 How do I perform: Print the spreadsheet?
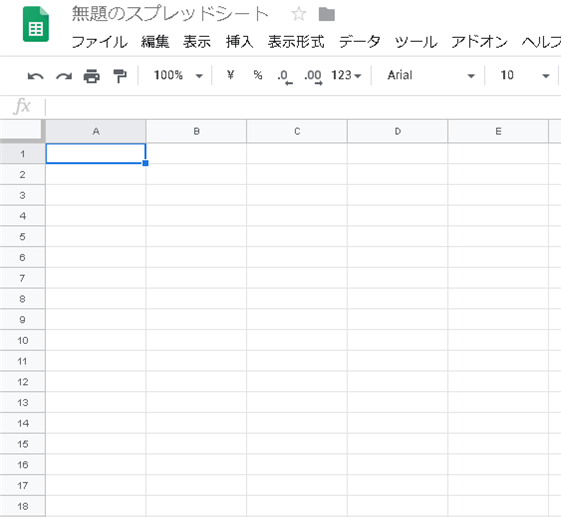point(92,76)
